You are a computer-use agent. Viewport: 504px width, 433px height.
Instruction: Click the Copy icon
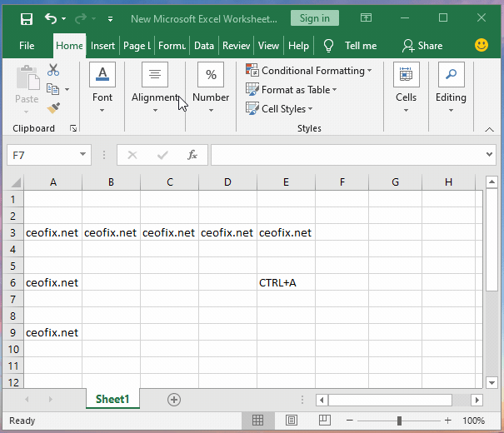point(52,89)
